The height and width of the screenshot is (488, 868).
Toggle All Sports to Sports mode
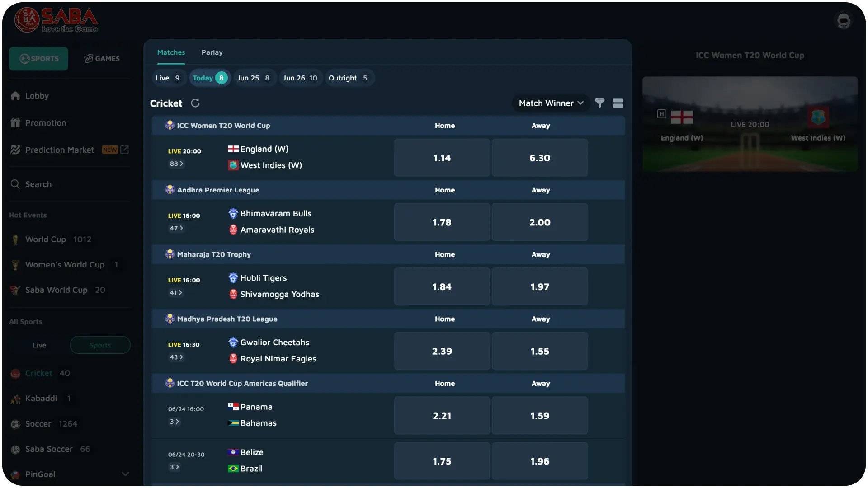pyautogui.click(x=100, y=345)
